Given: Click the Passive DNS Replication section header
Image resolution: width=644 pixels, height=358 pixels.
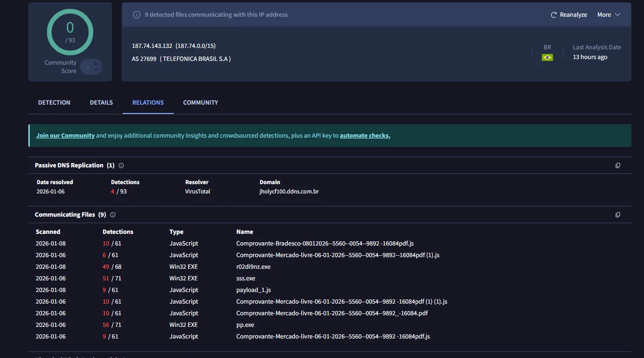Looking at the screenshot, I should (x=75, y=166).
